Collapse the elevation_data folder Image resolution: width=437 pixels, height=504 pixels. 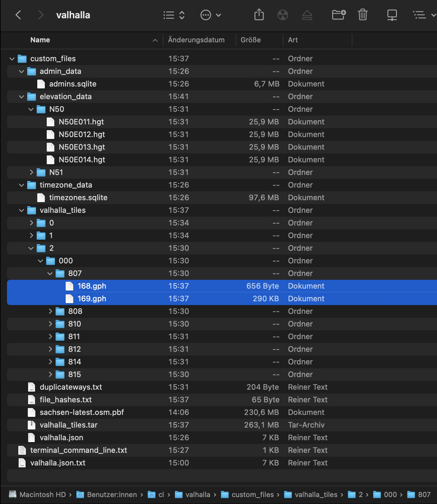coord(21,97)
